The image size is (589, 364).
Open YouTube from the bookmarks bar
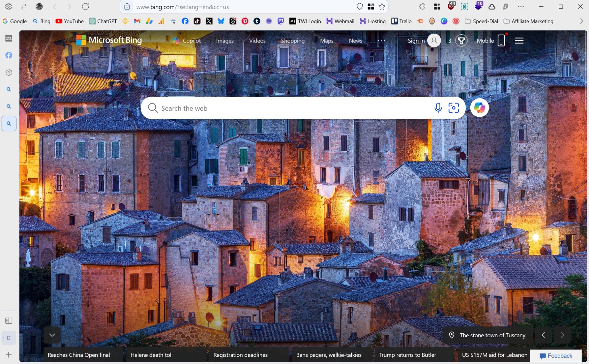(69, 21)
